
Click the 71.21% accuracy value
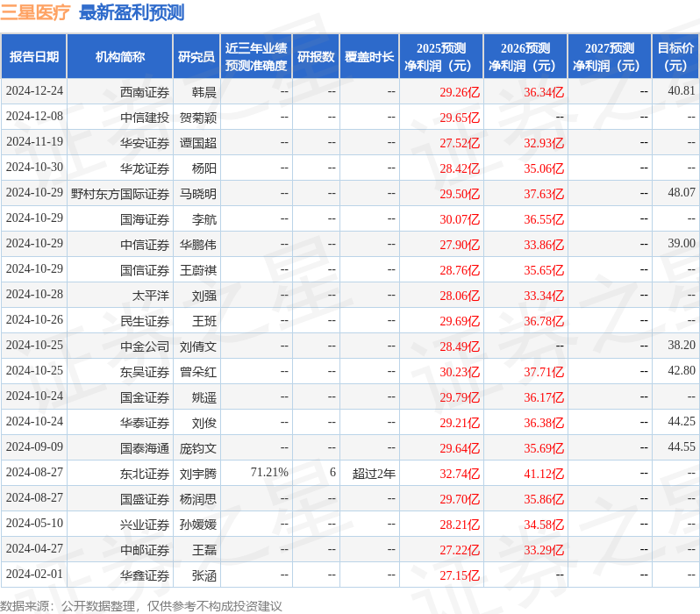pyautogui.click(x=269, y=473)
